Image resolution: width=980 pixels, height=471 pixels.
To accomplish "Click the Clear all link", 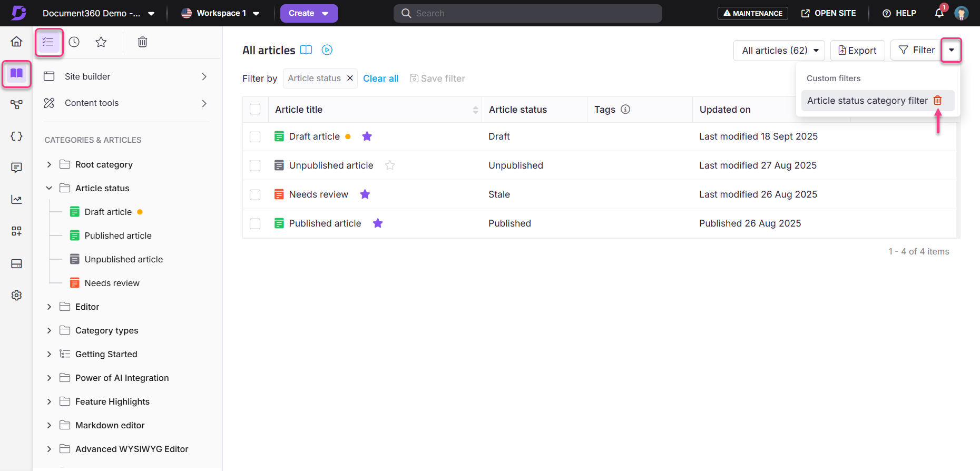I will pyautogui.click(x=380, y=78).
